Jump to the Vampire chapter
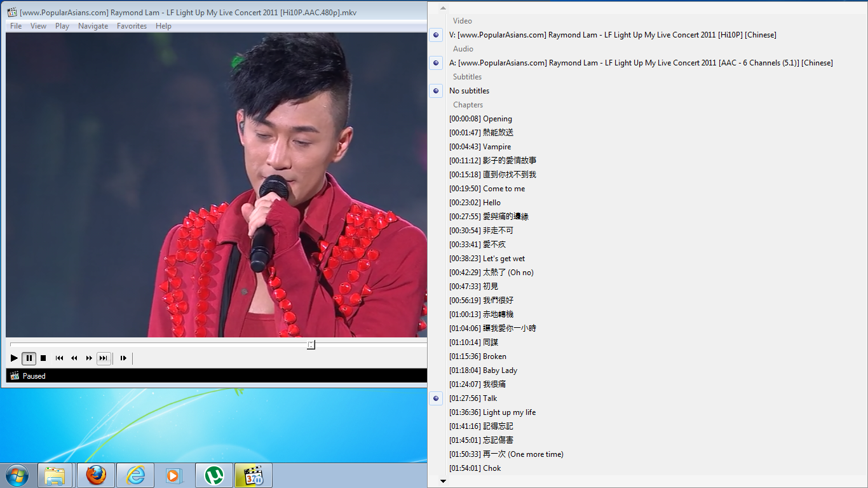The height and width of the screenshot is (488, 868). tap(648, 147)
